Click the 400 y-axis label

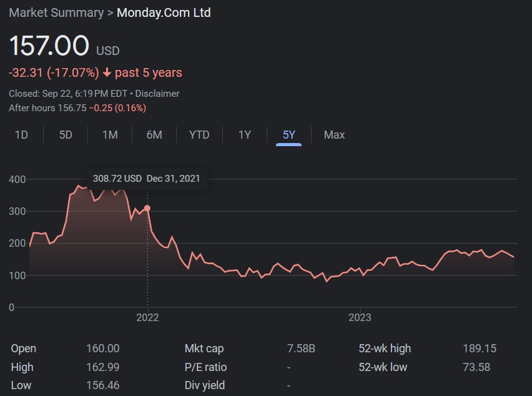[17, 179]
